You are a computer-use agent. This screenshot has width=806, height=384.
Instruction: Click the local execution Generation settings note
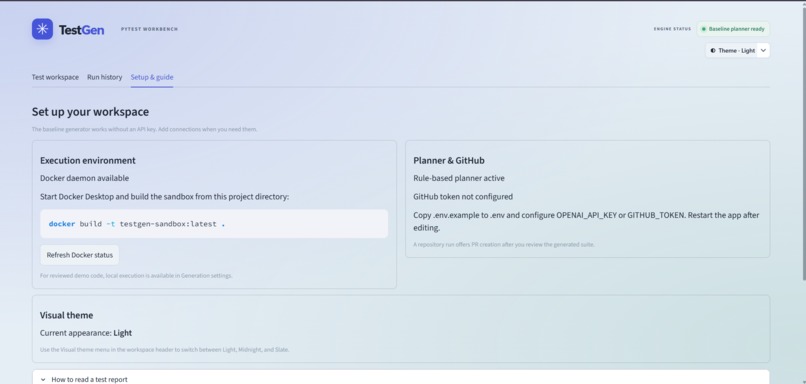coord(136,276)
